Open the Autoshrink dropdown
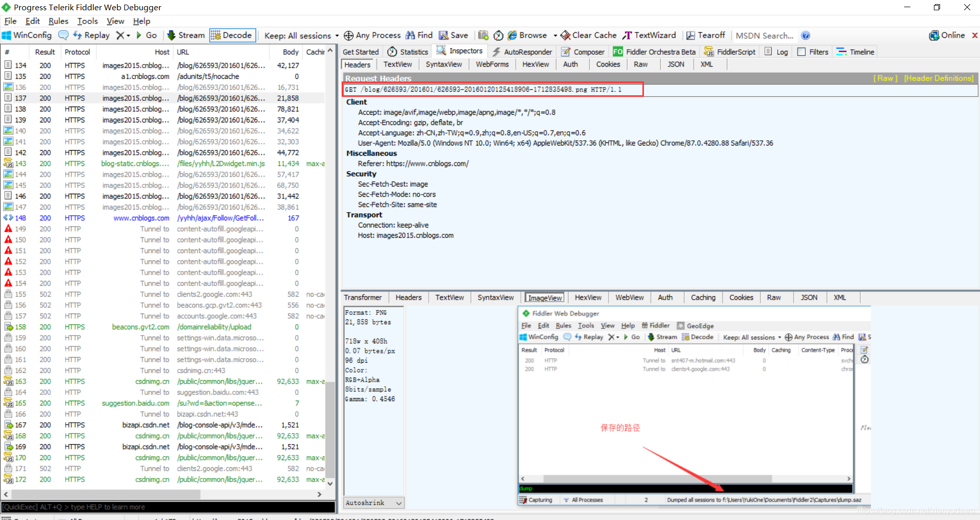This screenshot has width=980, height=520. pyautogui.click(x=374, y=503)
